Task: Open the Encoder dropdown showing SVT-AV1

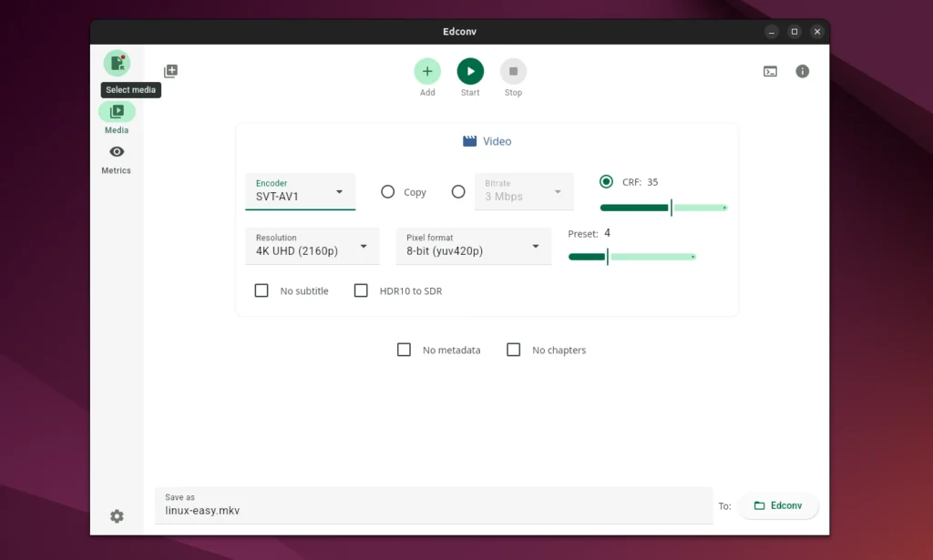Action: pyautogui.click(x=301, y=192)
